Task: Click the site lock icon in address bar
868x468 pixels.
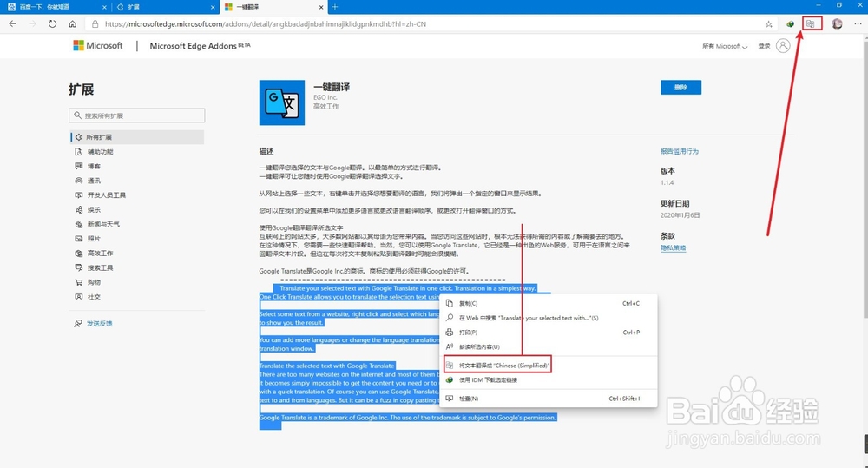Action: tap(95, 23)
